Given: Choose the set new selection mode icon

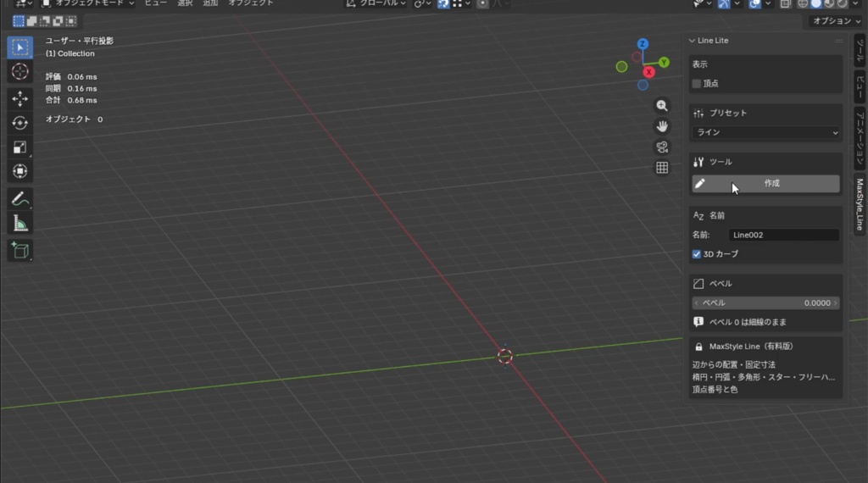Looking at the screenshot, I should [19, 21].
